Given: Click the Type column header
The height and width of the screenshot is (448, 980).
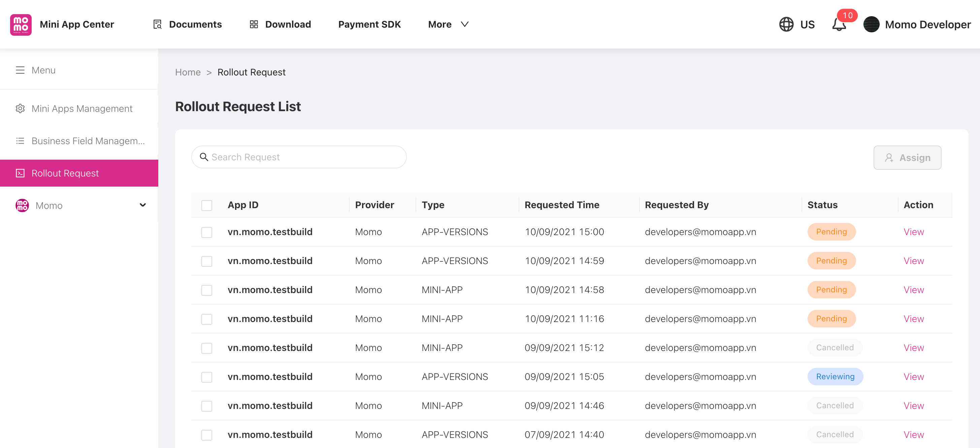Looking at the screenshot, I should 433,205.
